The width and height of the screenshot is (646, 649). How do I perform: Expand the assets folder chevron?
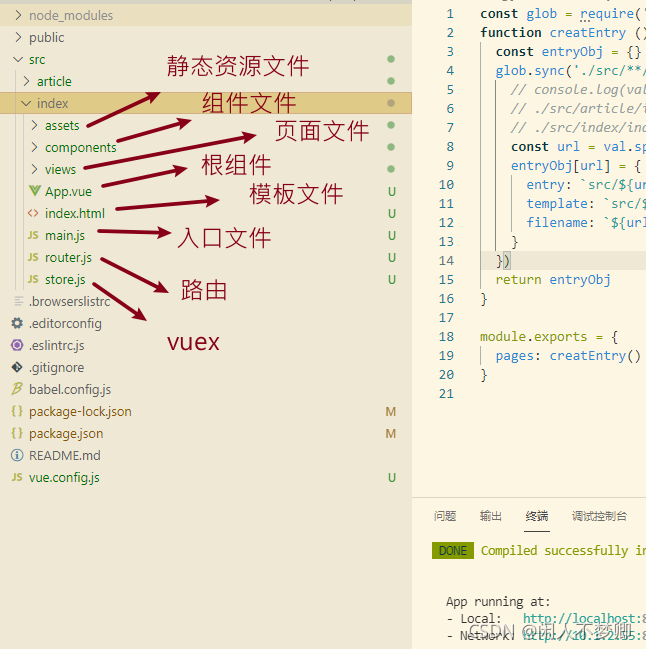tap(34, 125)
